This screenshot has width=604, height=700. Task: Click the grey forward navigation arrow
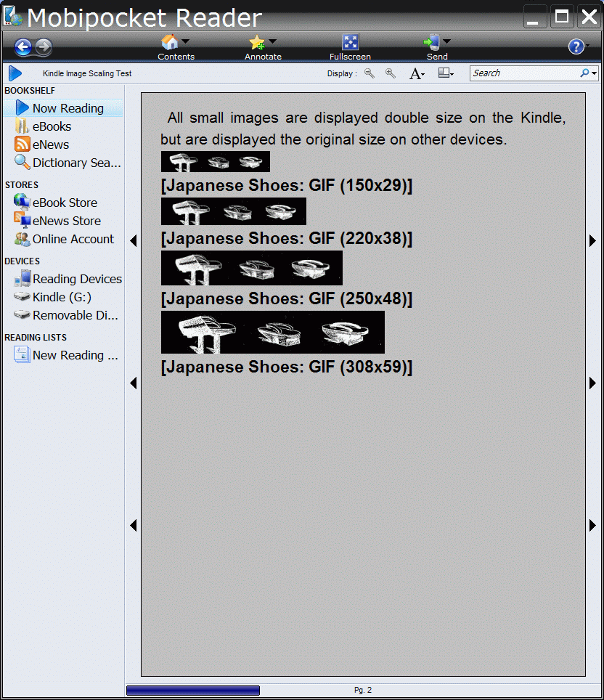coord(44,47)
